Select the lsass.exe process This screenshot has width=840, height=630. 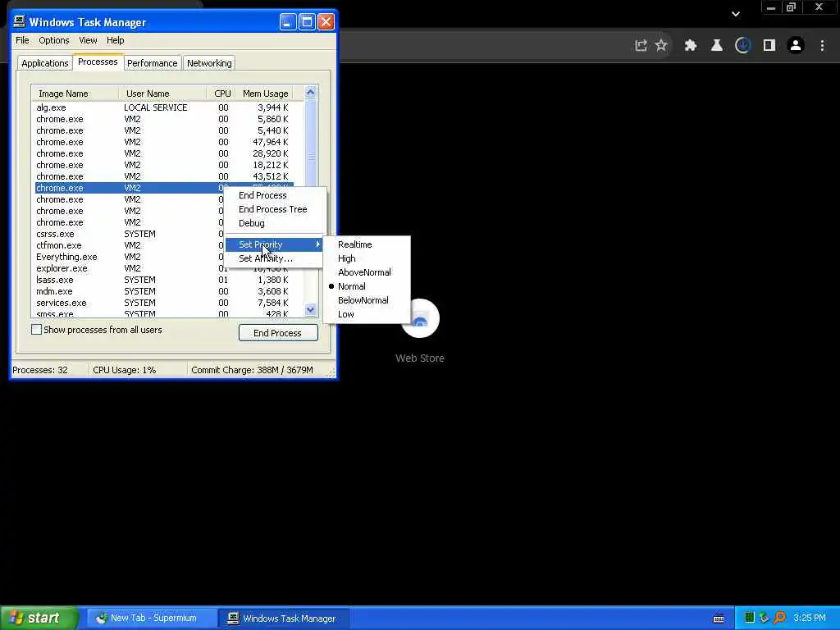pyautogui.click(x=163, y=280)
